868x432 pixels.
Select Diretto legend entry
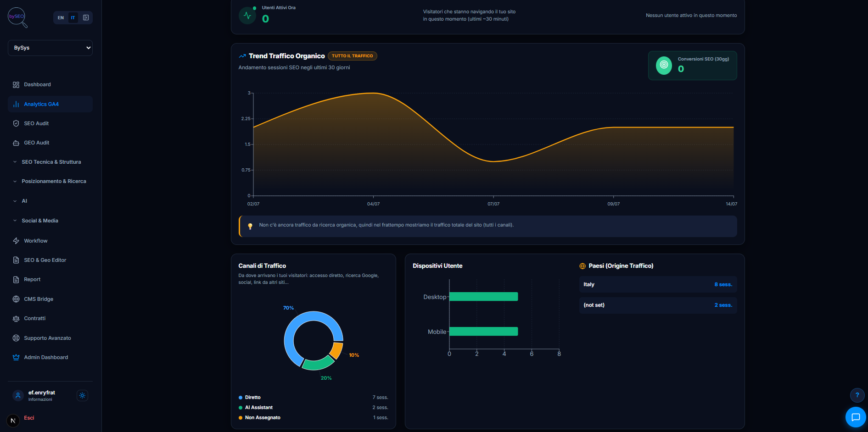(x=313, y=397)
